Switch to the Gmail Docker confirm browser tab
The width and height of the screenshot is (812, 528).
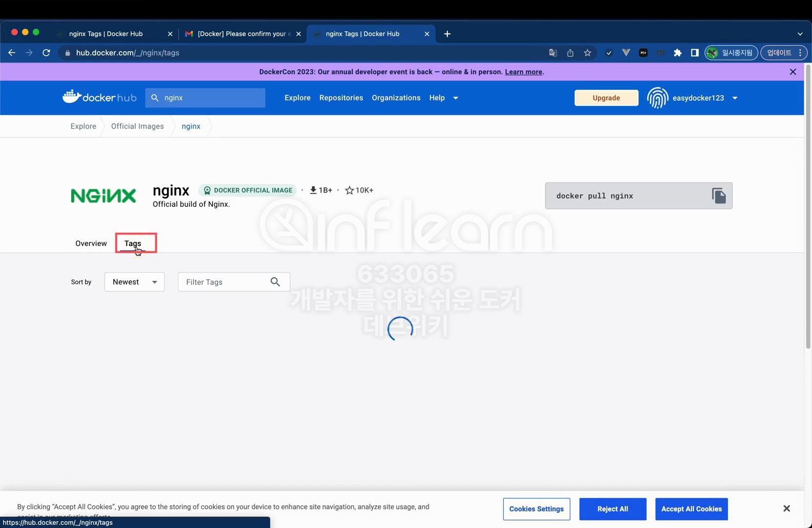(x=243, y=34)
